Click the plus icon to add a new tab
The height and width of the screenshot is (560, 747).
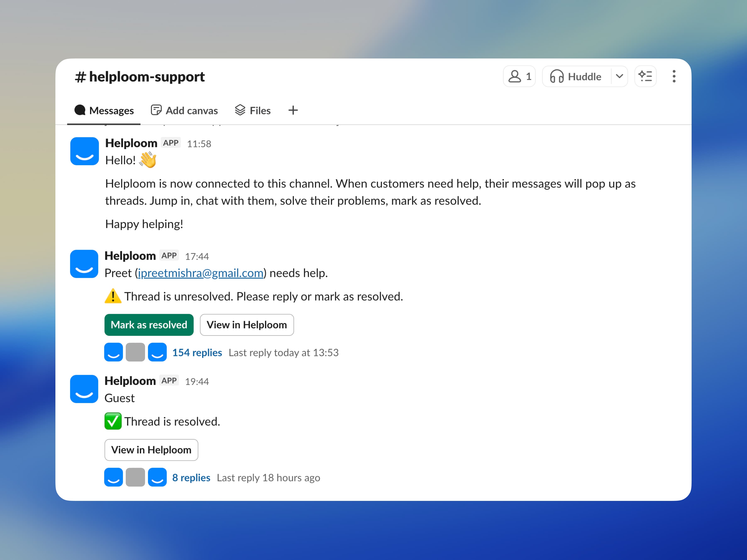(293, 110)
